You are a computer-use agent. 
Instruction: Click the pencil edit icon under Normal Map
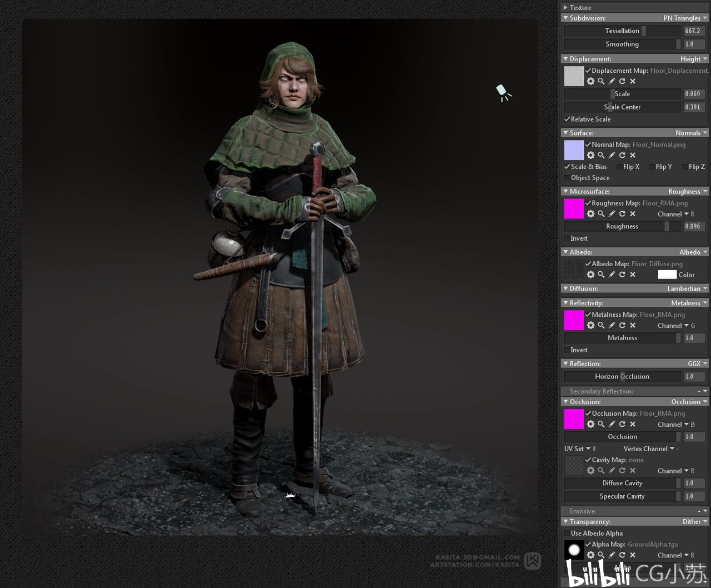tap(612, 155)
